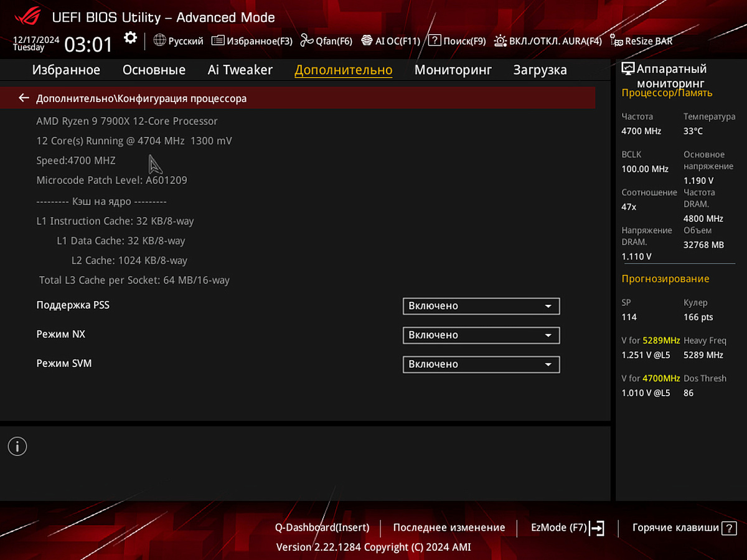The width and height of the screenshot is (747, 560).
Task: Click the Режим SVM setting label
Action: (x=64, y=363)
